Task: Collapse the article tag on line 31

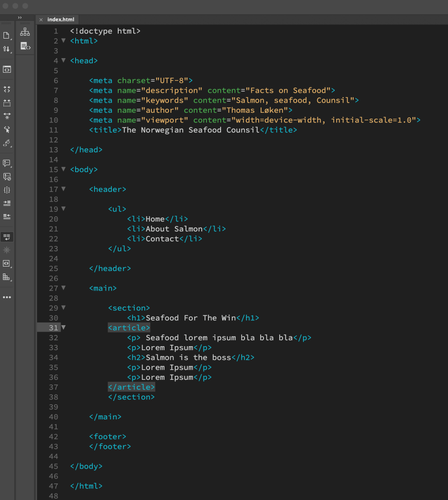Action: click(63, 328)
